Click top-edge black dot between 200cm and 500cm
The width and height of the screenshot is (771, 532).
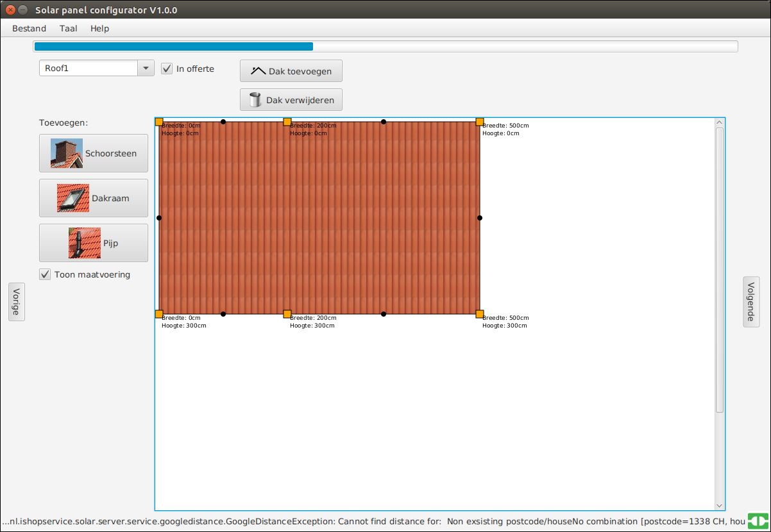(x=384, y=122)
